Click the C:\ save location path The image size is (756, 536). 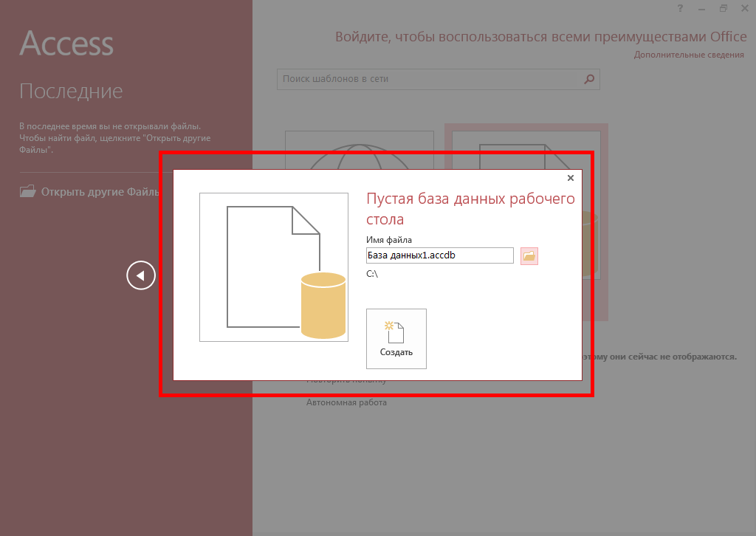pyautogui.click(x=372, y=274)
